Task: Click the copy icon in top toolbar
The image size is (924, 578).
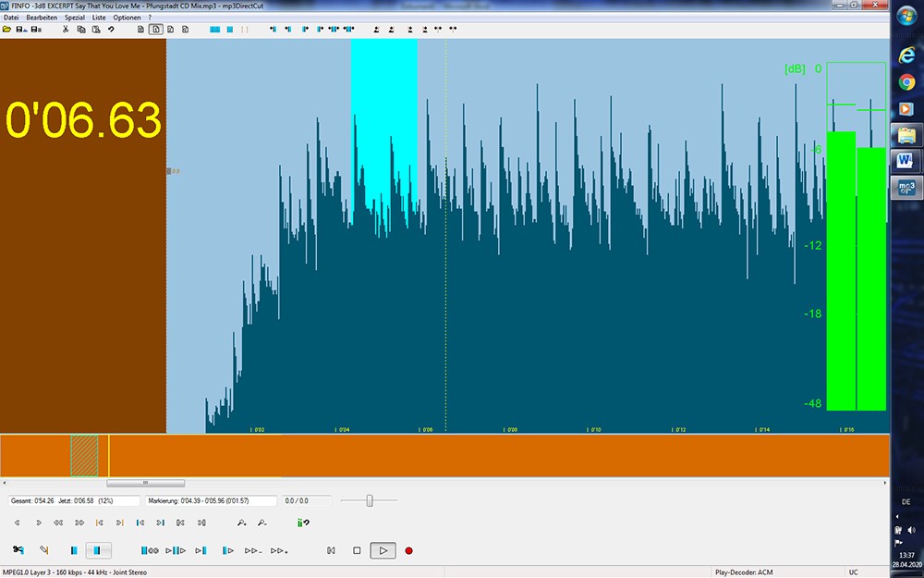Action: coord(80,30)
